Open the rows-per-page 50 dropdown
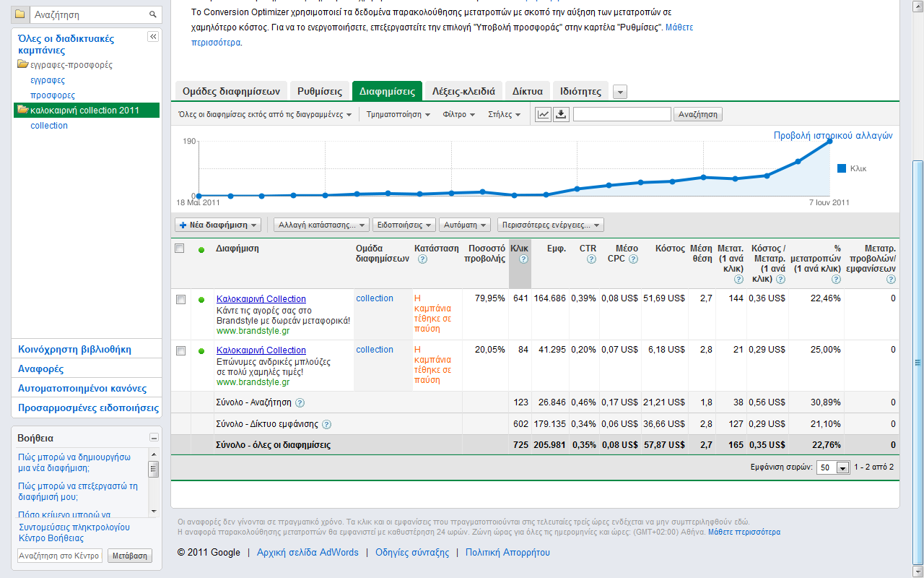The image size is (924, 578). [x=833, y=467]
